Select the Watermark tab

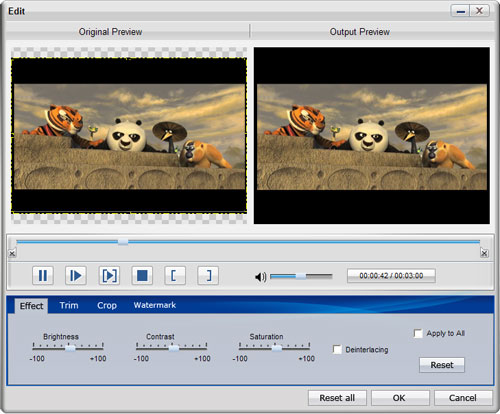tap(155, 305)
